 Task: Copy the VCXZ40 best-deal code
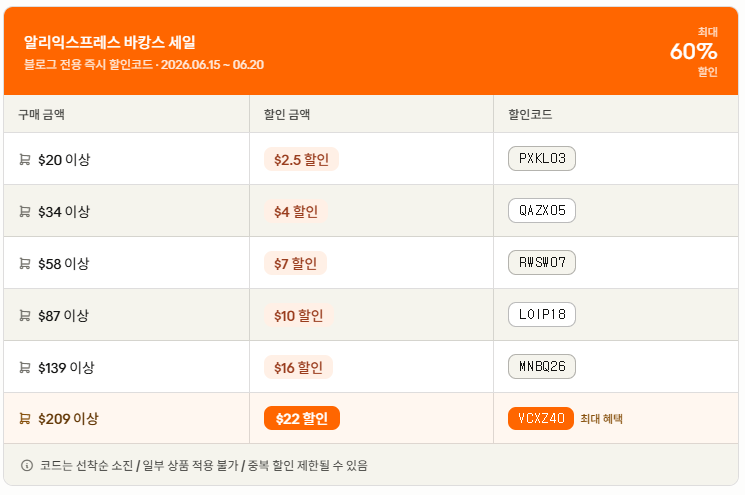(x=541, y=419)
